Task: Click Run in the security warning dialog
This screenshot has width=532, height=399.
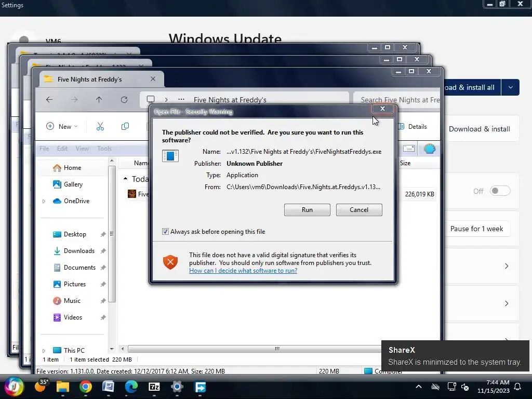Action: pyautogui.click(x=307, y=210)
